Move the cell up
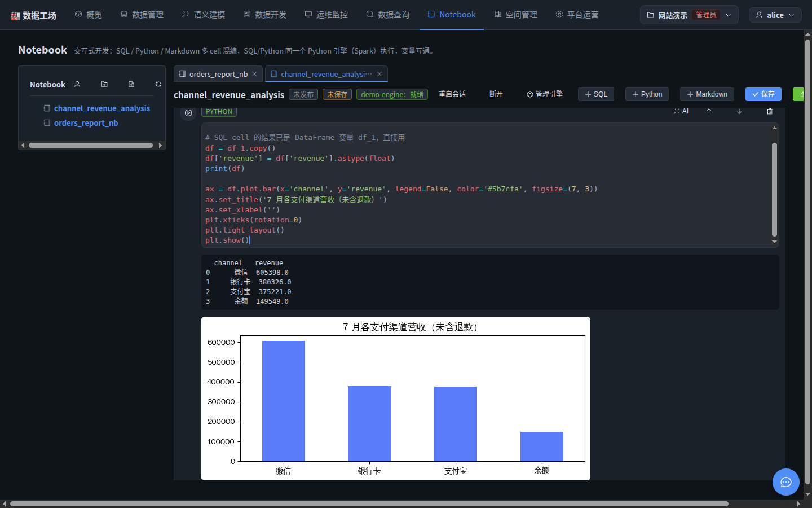 pos(709,111)
